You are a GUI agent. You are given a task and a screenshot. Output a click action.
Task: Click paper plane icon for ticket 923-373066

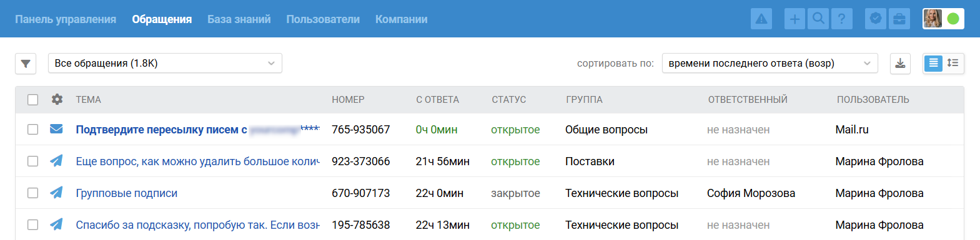pos(56,161)
